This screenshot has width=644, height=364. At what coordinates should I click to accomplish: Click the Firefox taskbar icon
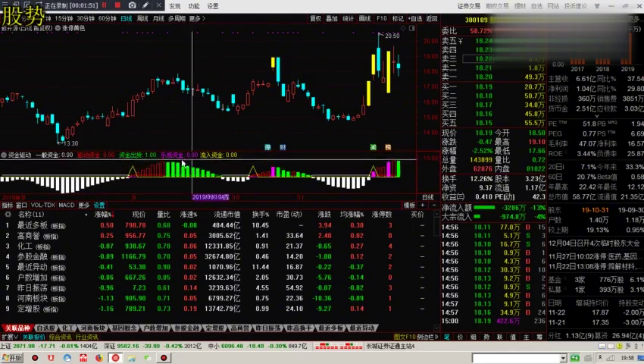[99, 358]
